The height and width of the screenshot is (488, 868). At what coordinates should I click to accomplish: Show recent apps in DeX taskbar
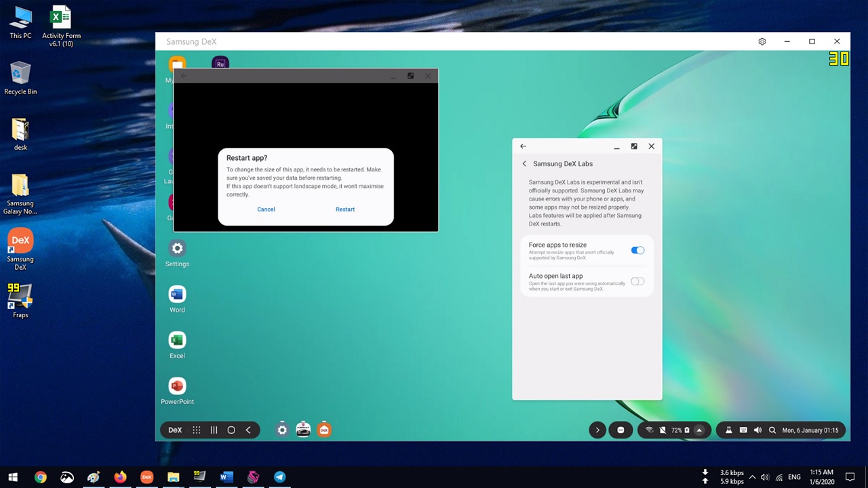pyautogui.click(x=214, y=430)
